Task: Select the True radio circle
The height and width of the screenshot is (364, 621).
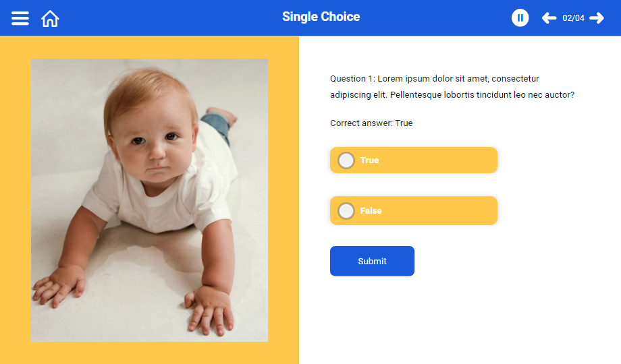Action: [346, 160]
